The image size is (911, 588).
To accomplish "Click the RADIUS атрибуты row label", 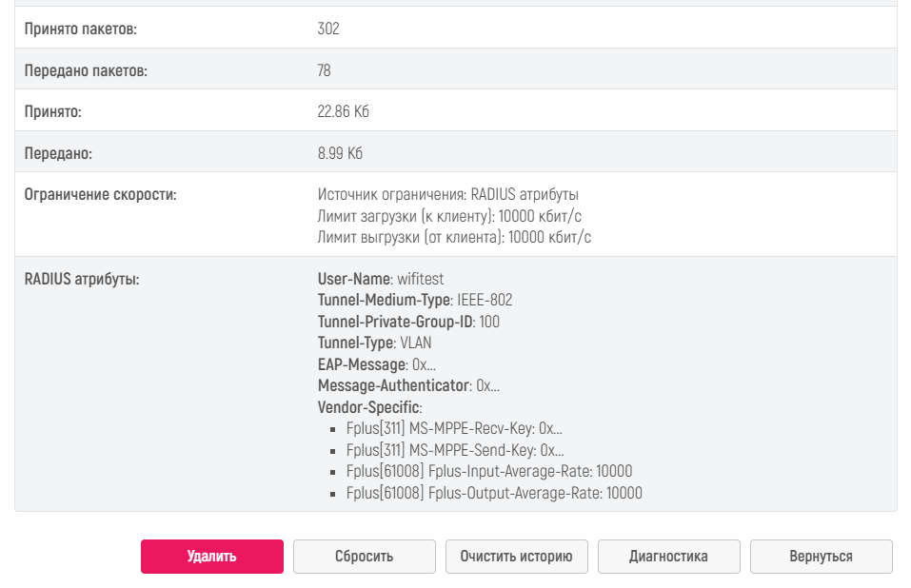I will 81,280.
